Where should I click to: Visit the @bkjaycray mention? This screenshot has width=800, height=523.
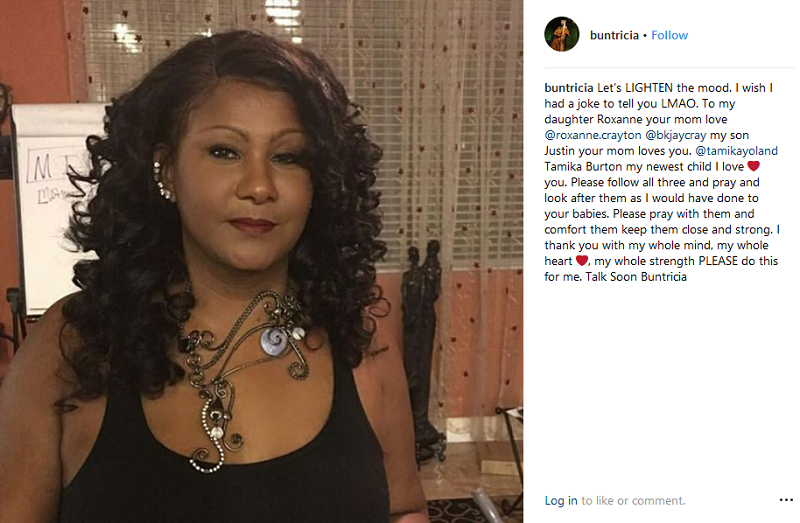pos(676,135)
